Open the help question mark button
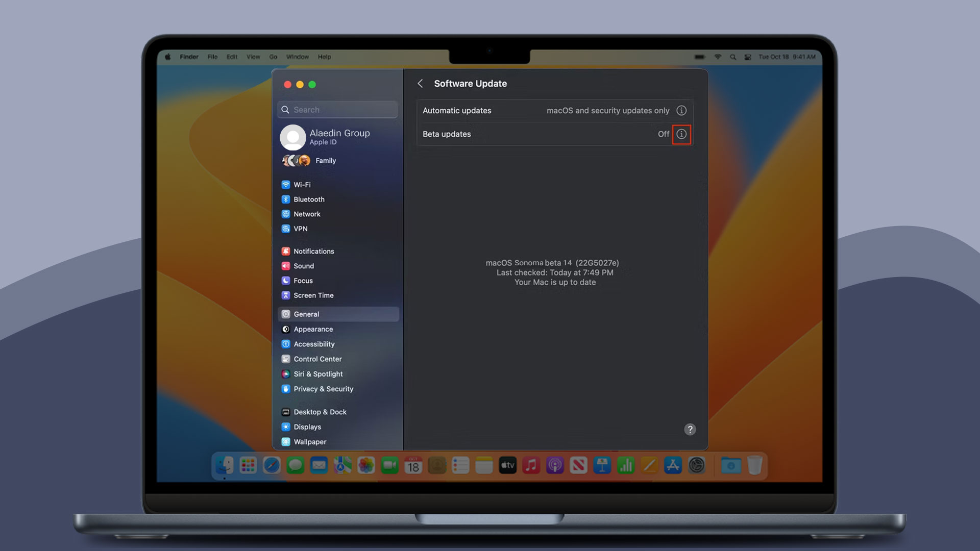The height and width of the screenshot is (551, 980). point(690,430)
